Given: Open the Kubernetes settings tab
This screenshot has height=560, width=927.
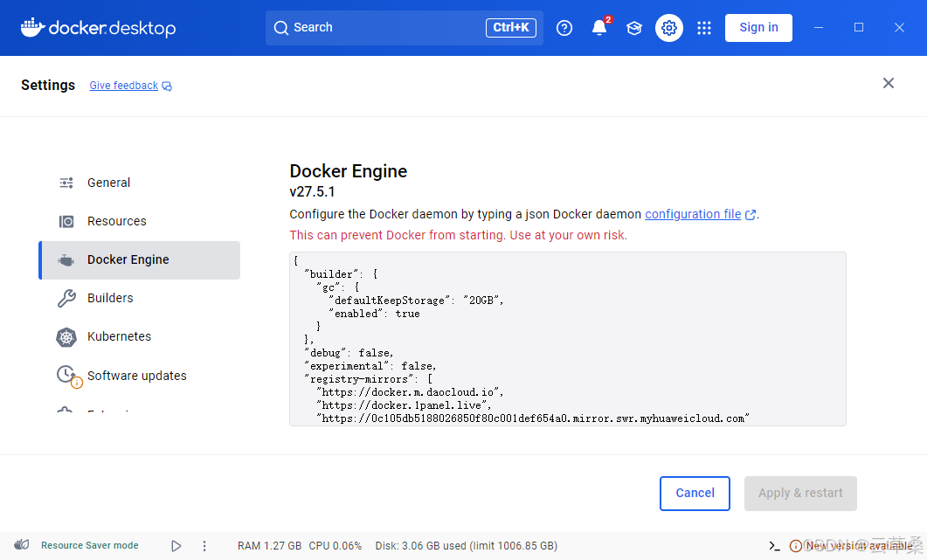Looking at the screenshot, I should coord(140,336).
